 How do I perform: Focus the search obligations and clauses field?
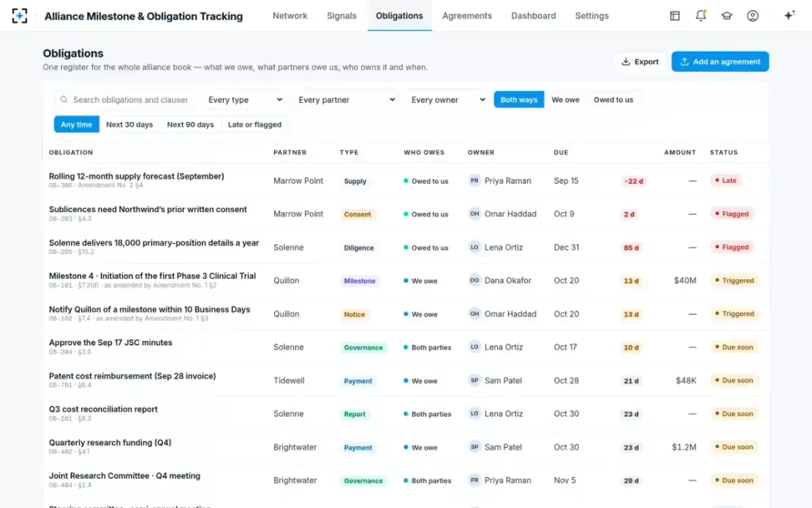124,100
